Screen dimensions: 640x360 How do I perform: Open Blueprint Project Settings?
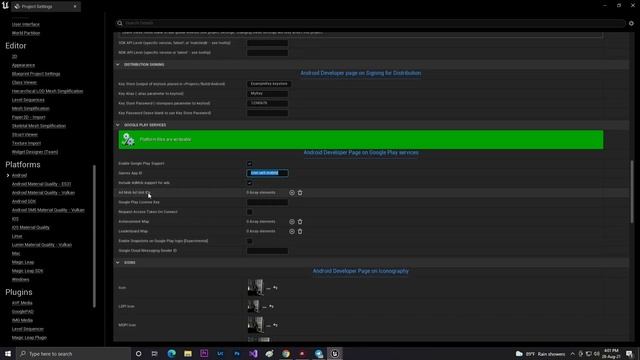36,74
